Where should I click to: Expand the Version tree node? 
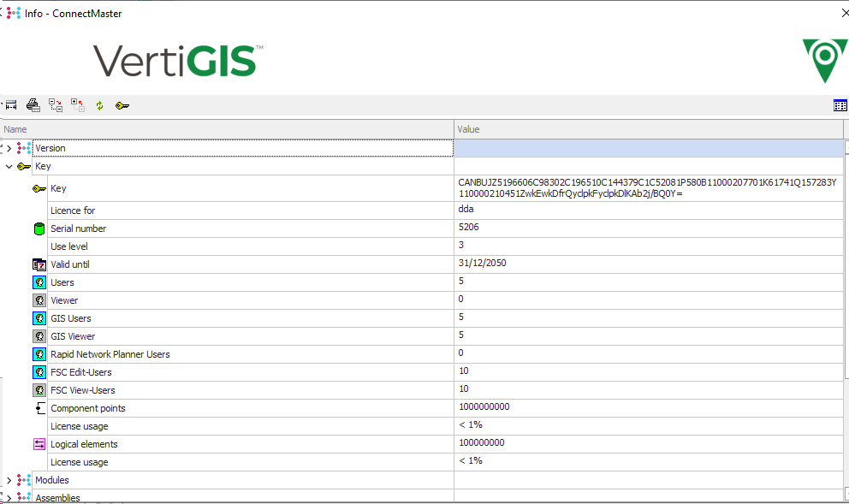[9, 148]
